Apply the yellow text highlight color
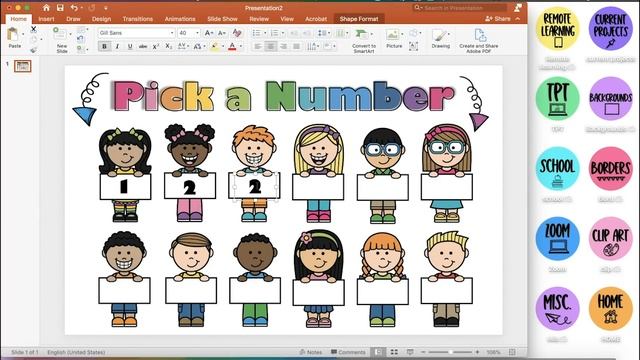 tap(215, 47)
